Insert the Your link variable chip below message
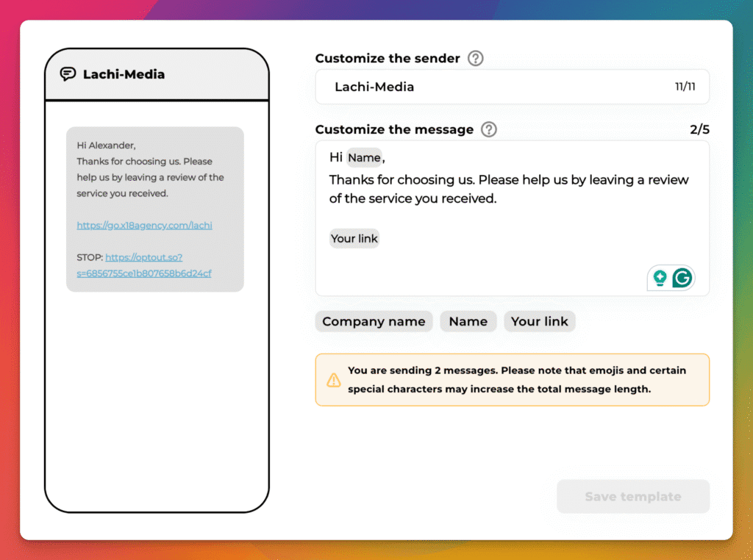The width and height of the screenshot is (753, 560). pos(539,321)
